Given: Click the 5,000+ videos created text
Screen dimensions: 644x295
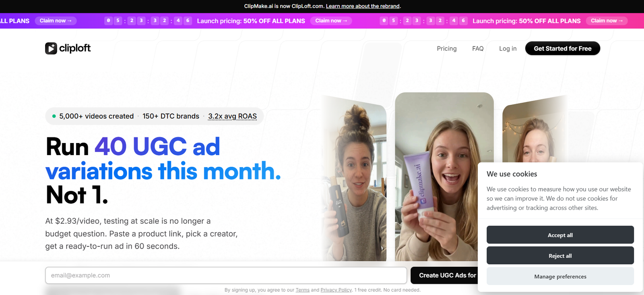Looking at the screenshot, I should click(x=96, y=116).
